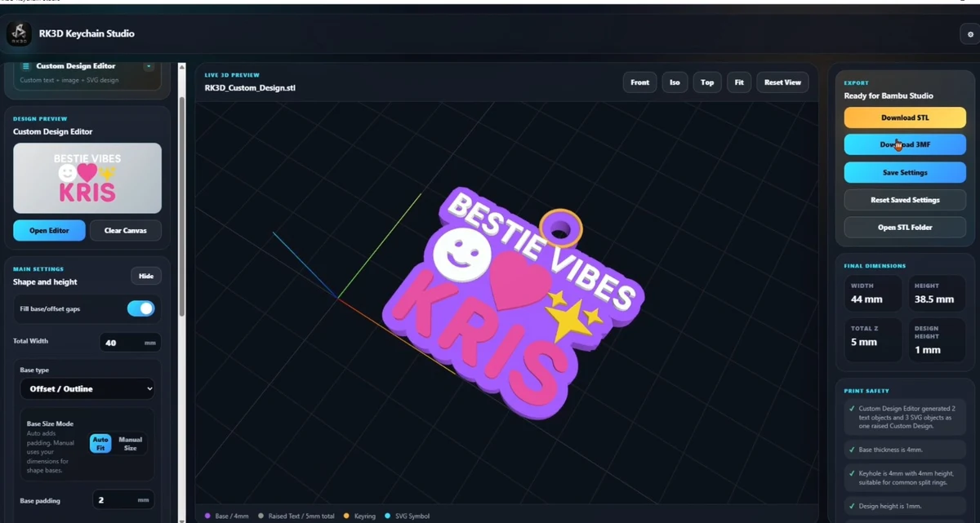Click the Base padding input field
The height and width of the screenshot is (523, 980).
123,500
